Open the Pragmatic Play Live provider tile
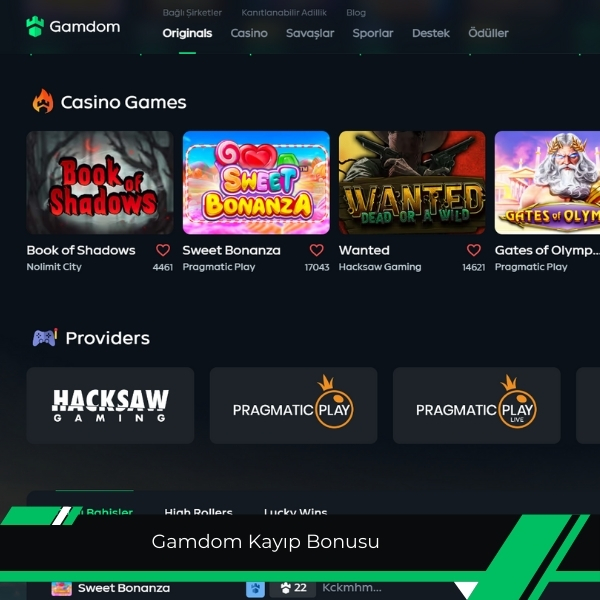Screen dimensions: 600x600 point(477,405)
